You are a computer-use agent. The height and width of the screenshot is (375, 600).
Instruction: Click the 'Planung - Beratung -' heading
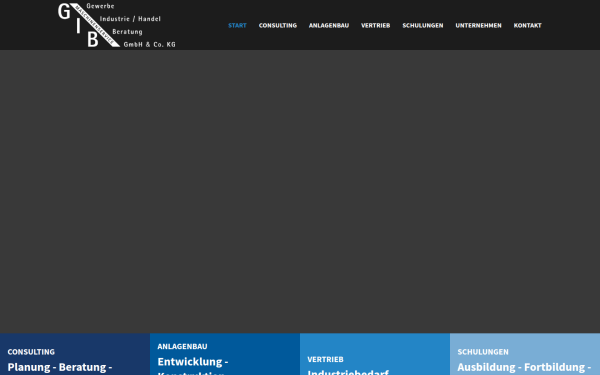tap(60, 367)
